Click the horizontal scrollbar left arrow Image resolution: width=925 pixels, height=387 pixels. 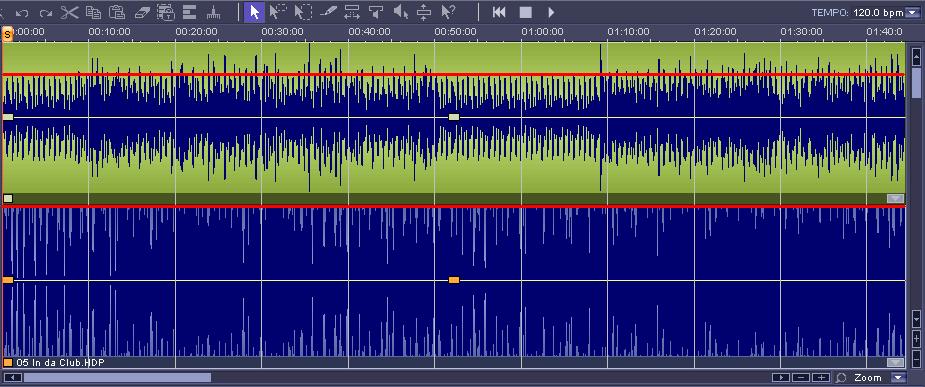click(12, 378)
